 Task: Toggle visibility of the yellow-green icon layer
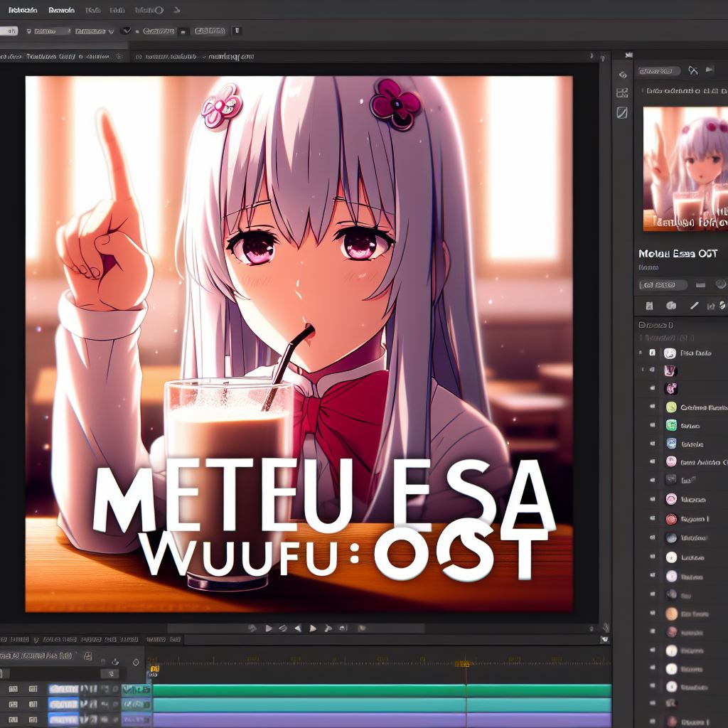click(x=653, y=406)
